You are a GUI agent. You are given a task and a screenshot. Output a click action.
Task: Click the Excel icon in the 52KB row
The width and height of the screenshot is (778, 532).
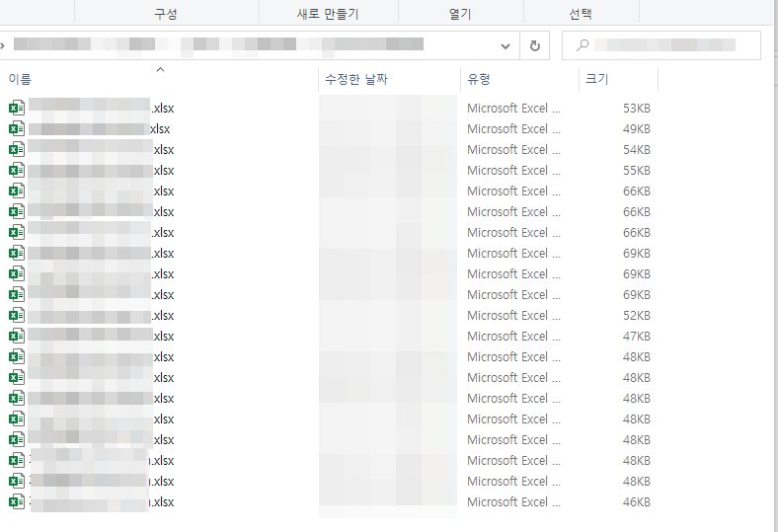[x=17, y=315]
